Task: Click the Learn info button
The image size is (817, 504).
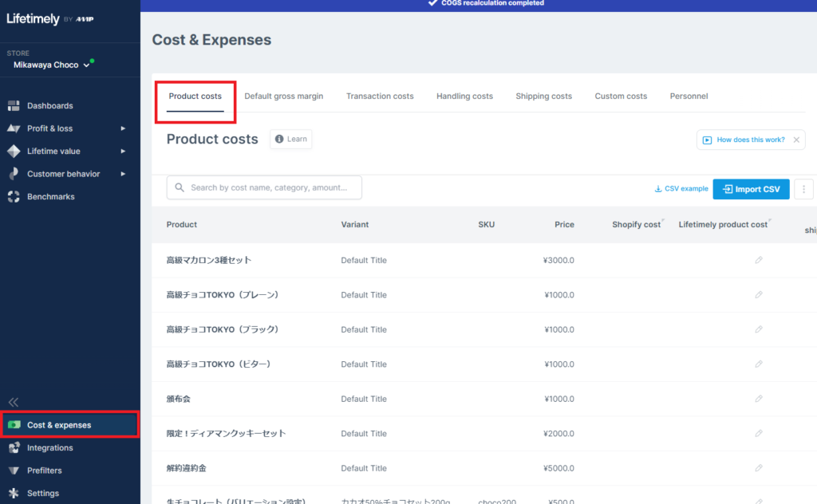Action: click(290, 139)
